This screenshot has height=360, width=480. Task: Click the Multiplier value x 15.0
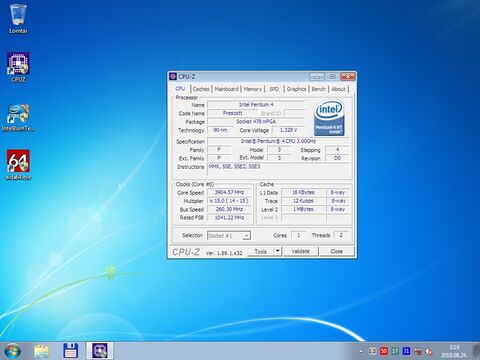[x=229, y=201]
